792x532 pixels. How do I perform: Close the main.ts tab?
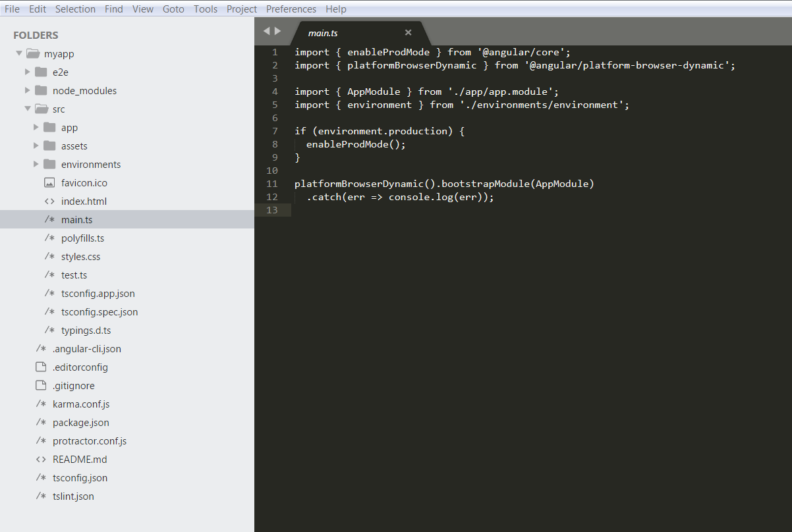(x=407, y=32)
